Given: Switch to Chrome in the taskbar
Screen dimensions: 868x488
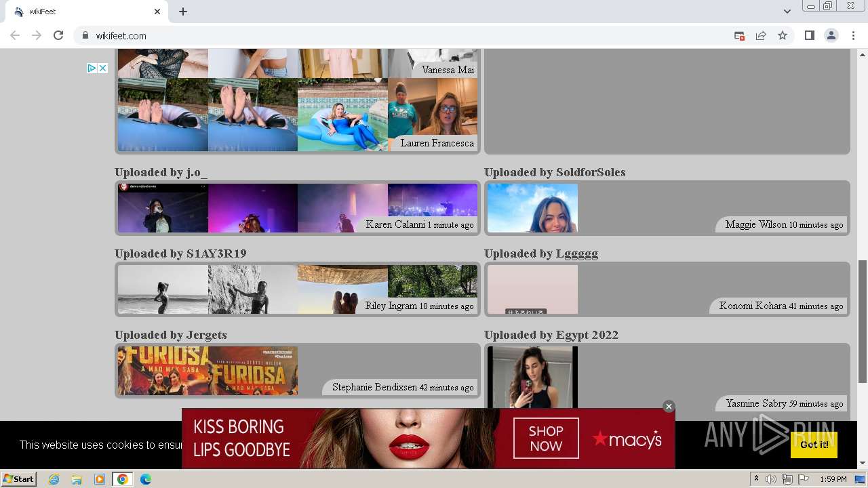Looking at the screenshot, I should pos(122,479).
